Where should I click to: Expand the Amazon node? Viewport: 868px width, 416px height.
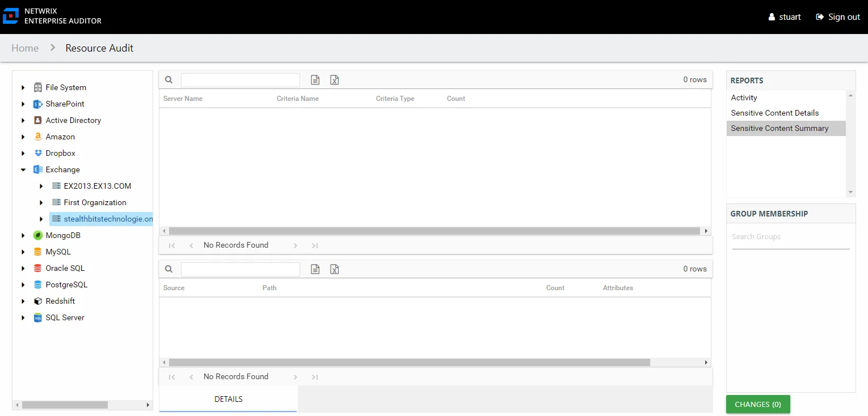click(23, 137)
